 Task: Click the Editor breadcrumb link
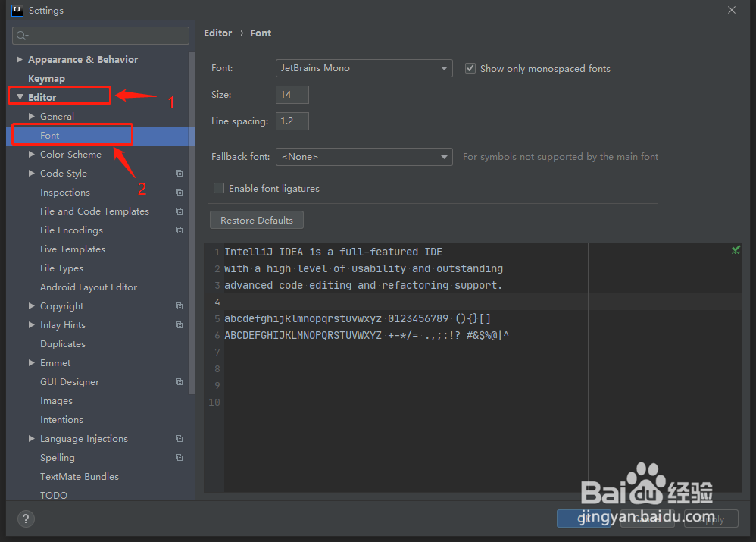click(x=218, y=33)
